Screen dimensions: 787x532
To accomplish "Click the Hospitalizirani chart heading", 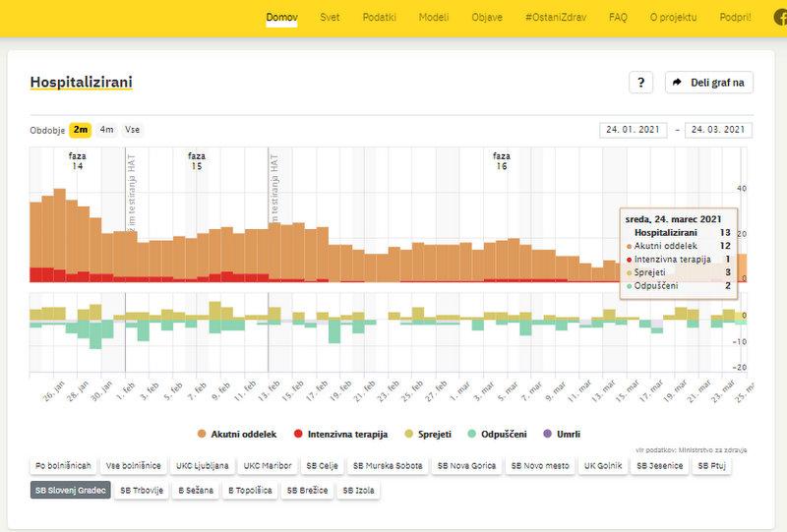I will pos(81,83).
